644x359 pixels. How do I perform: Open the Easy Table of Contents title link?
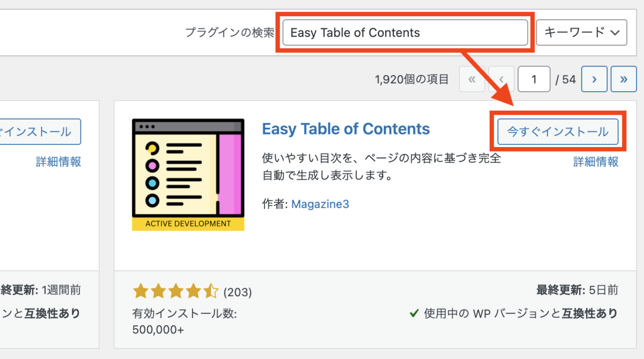coord(346,129)
